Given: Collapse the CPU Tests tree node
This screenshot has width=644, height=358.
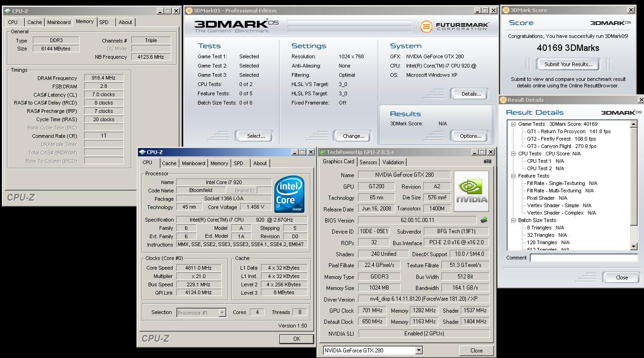Looking at the screenshot, I should pos(514,154).
